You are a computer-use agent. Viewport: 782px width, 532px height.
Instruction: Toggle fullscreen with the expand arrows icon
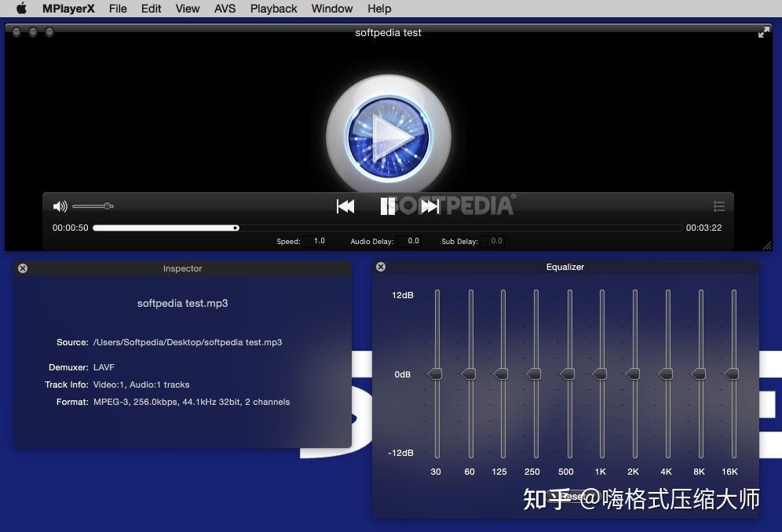(764, 32)
